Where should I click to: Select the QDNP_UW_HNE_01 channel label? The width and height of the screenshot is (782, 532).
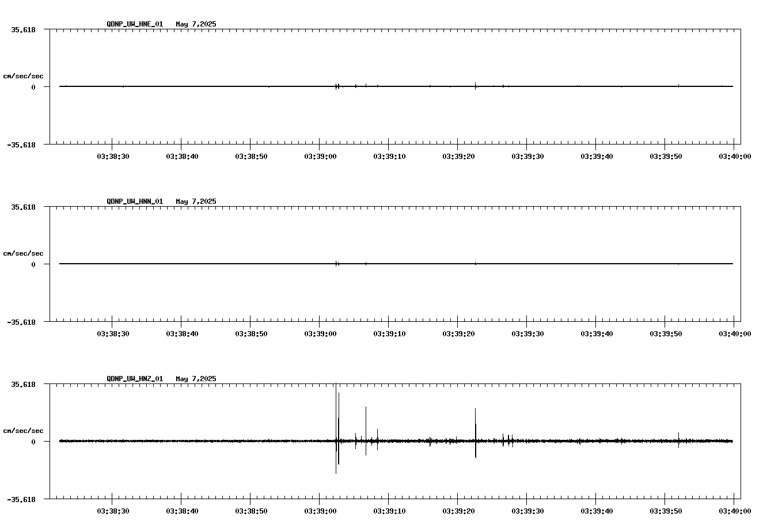[134, 24]
